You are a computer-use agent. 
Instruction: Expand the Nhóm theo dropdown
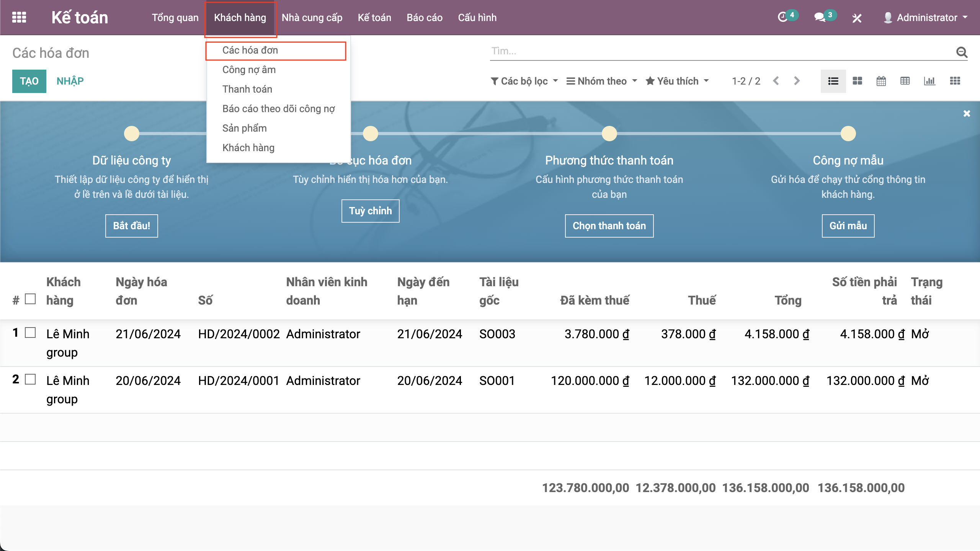(602, 81)
